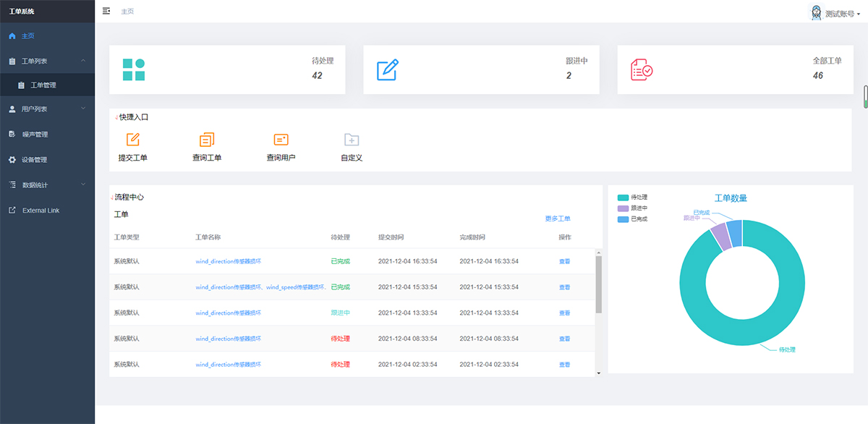Click the 更多工单 link
The height and width of the screenshot is (424, 868).
point(558,219)
